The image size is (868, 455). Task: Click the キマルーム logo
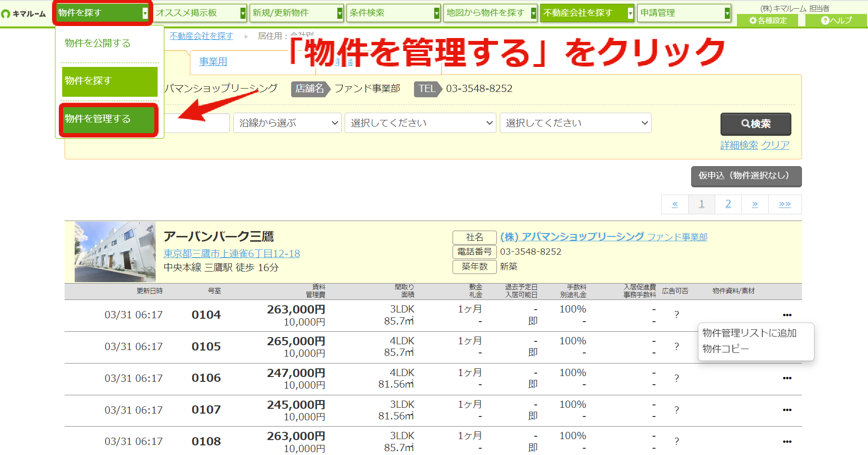click(24, 14)
